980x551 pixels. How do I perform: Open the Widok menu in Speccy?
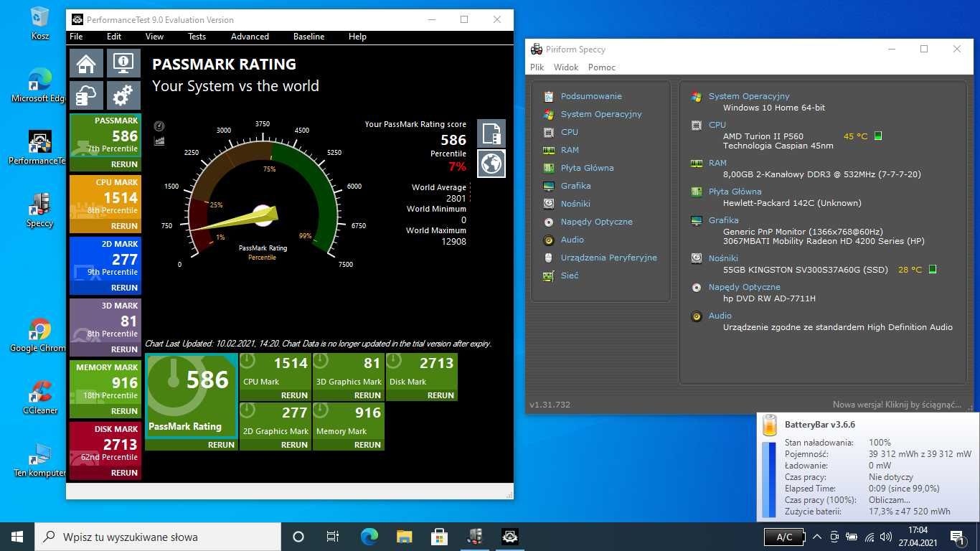[x=566, y=67]
